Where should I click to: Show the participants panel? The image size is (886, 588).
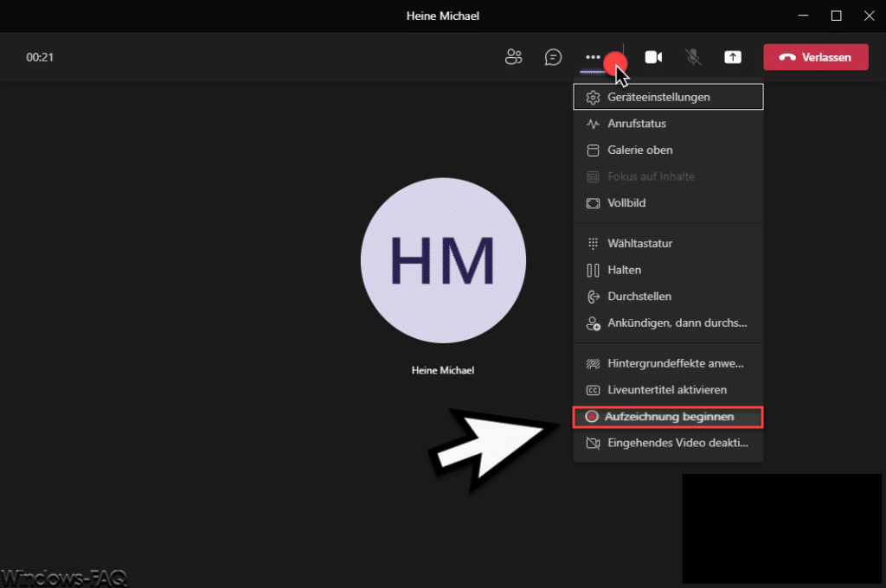(x=513, y=57)
